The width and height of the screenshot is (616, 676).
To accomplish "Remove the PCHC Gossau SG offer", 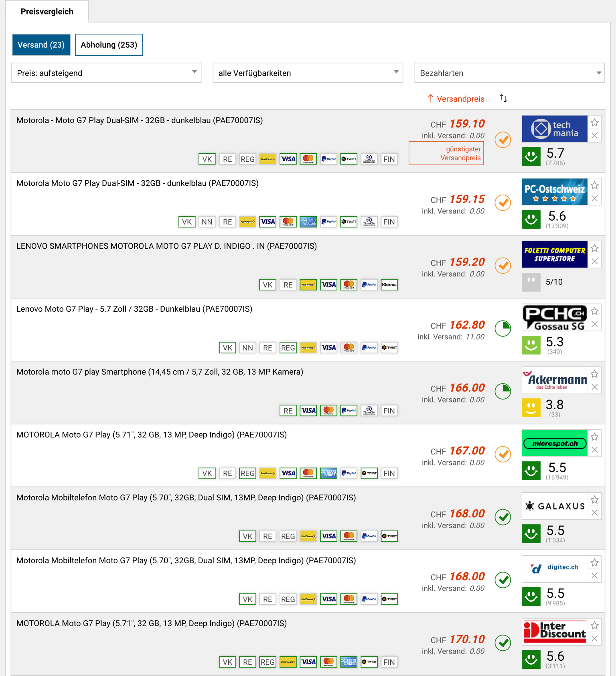I will click(x=595, y=324).
